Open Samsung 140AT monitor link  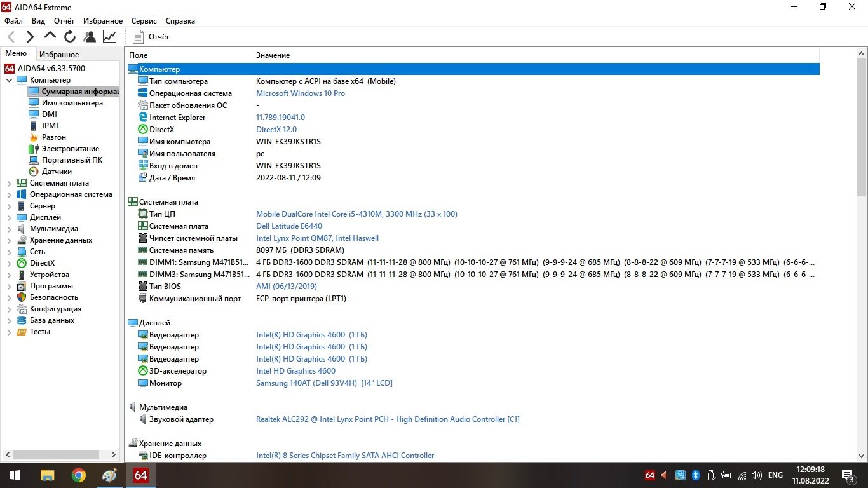click(324, 383)
